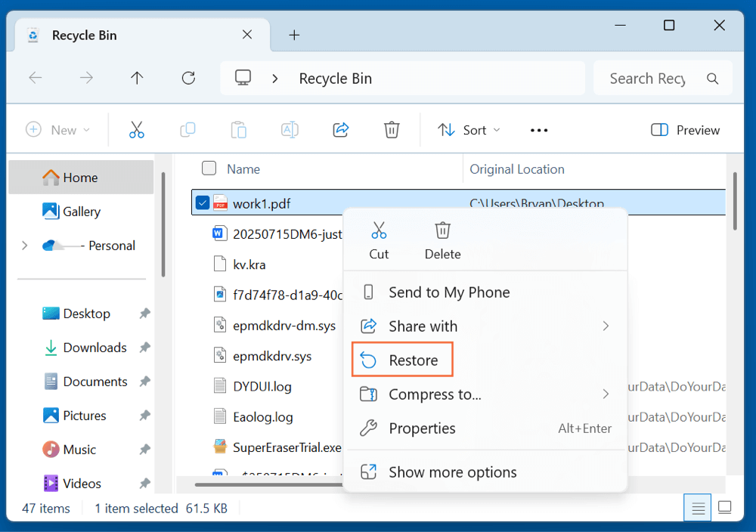Expand the Personal section in the sidebar
Viewport: 756px width, 532px height.
25,245
